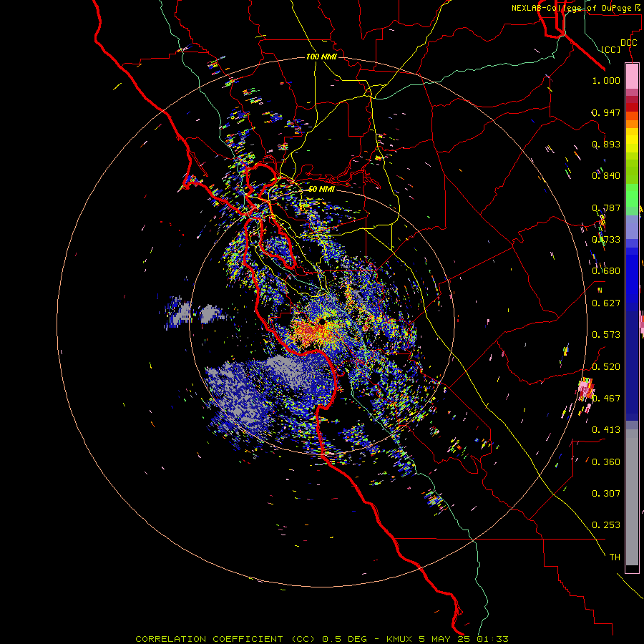Image resolution: width=644 pixels, height=644 pixels.
Task: Click the 0.573 legend value
Action: (x=606, y=335)
